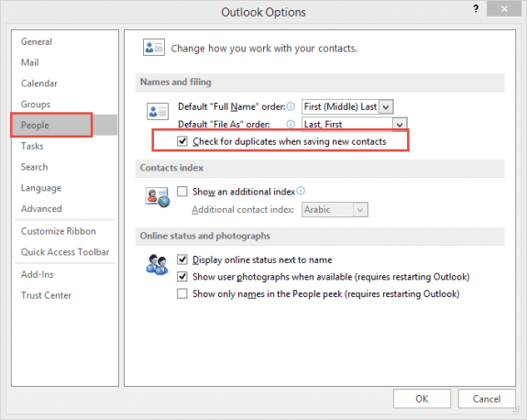The image size is (527, 420).
Task: Select the General category
Action: coord(37,41)
